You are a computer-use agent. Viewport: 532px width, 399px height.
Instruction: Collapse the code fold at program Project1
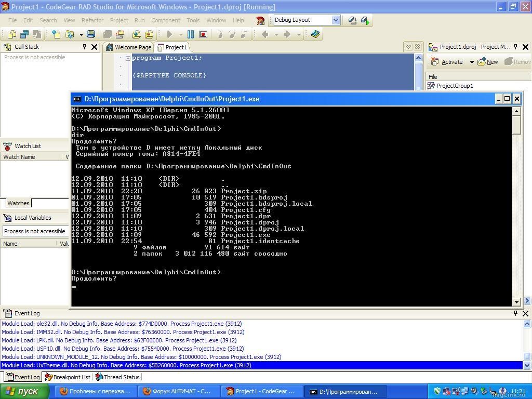[128, 58]
